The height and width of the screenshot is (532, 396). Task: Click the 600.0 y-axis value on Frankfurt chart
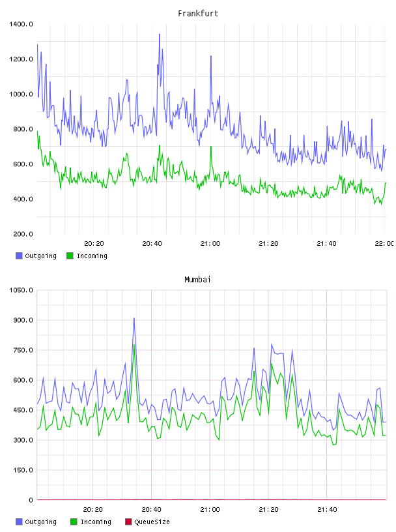click(x=23, y=164)
